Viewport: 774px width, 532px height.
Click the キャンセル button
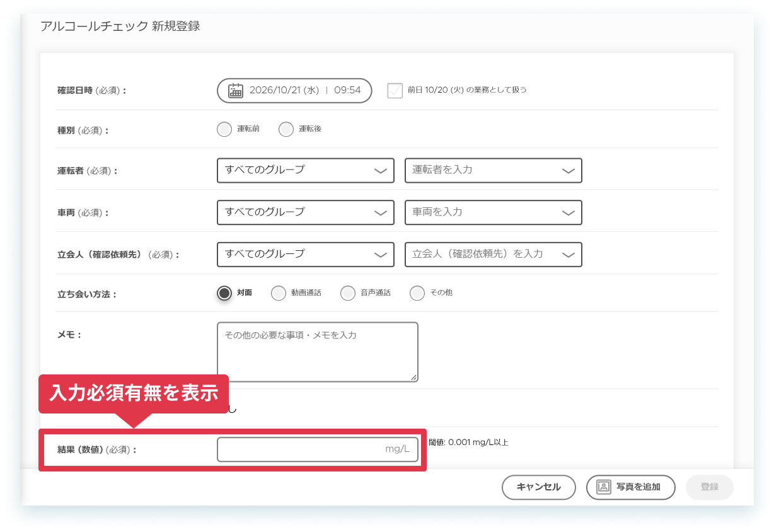click(x=539, y=487)
